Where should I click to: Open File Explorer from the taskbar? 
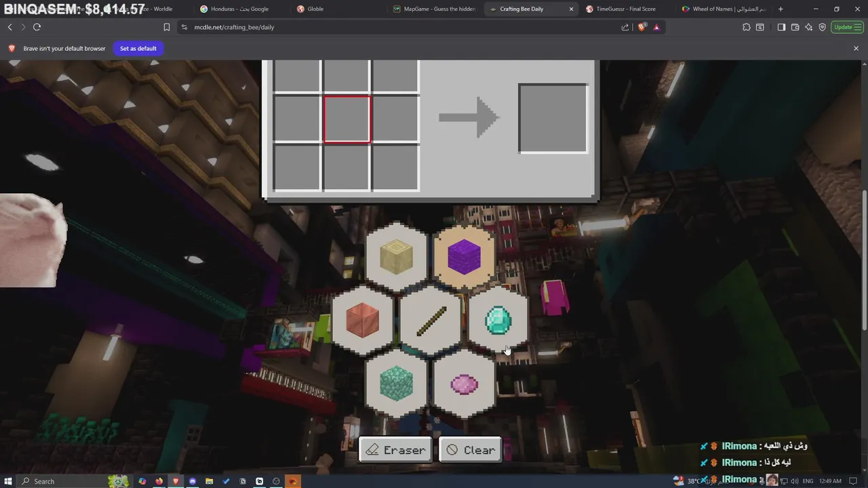[210, 481]
